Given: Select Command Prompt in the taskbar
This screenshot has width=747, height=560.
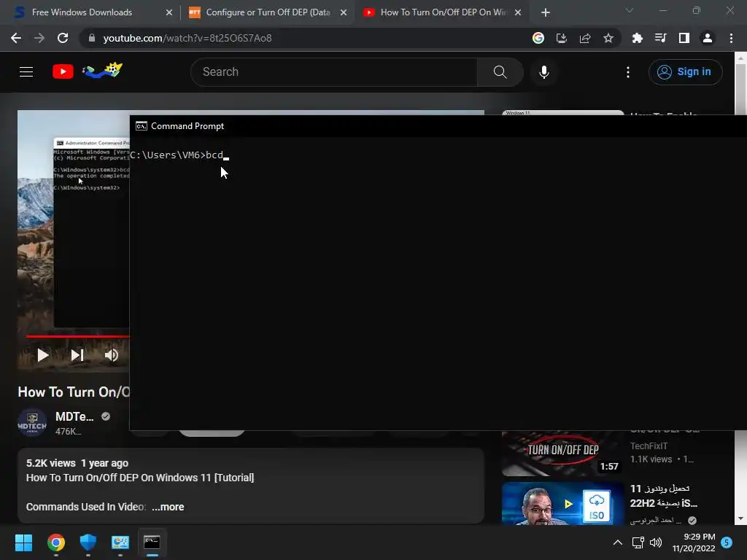Looking at the screenshot, I should pyautogui.click(x=152, y=542).
